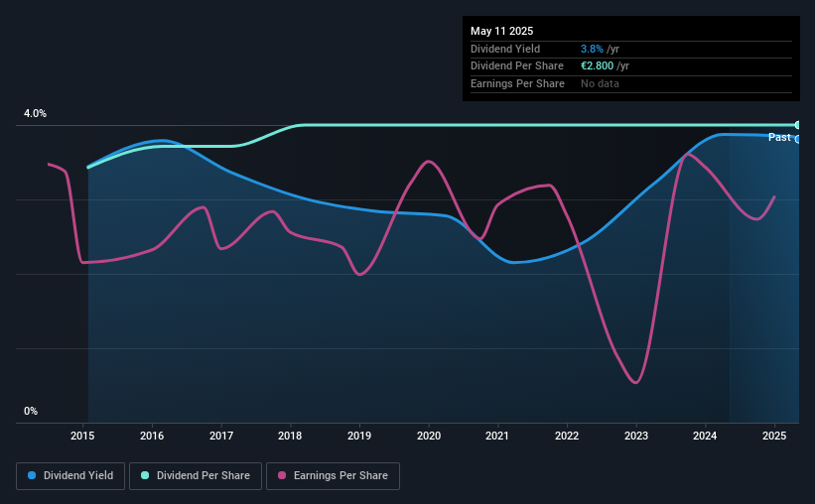Click the 4.0% y-axis label
This screenshot has height=504, width=815.
click(35, 113)
